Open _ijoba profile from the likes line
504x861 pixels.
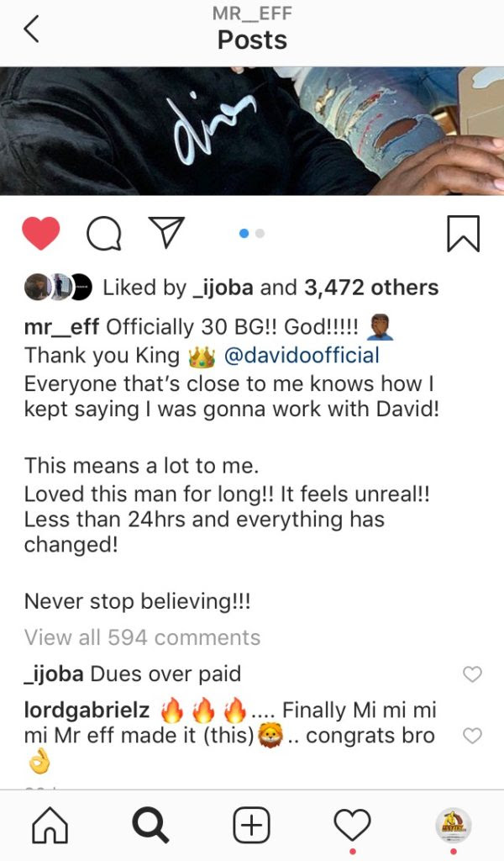223,288
